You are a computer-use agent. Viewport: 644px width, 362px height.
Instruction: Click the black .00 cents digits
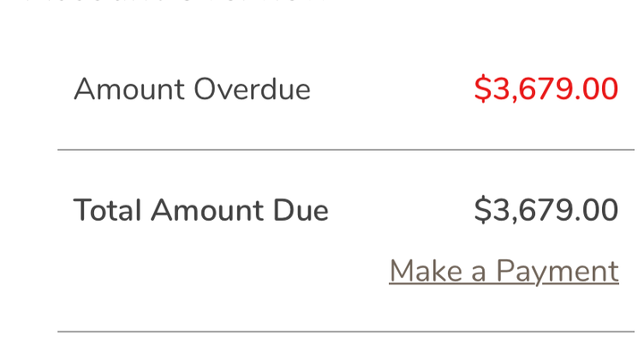(x=596, y=210)
